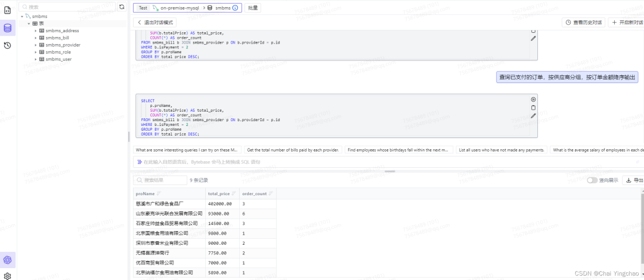Expand the smbms_bill table node

(36, 38)
